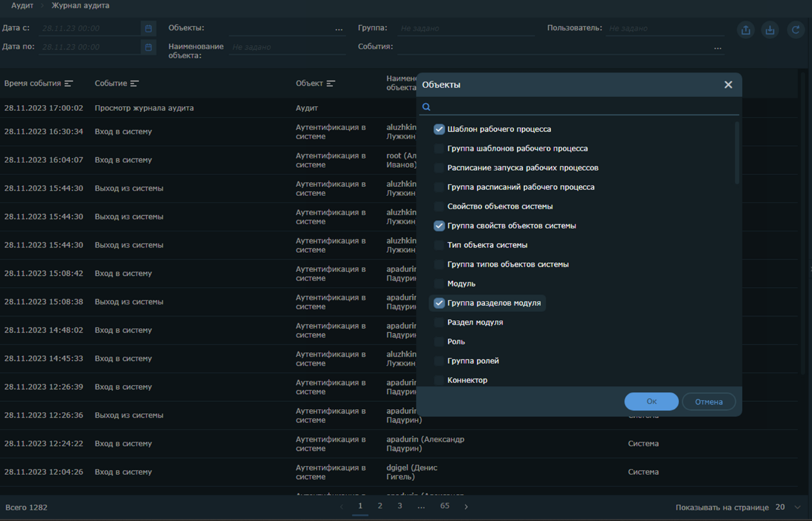812x521 pixels.
Task: Go to page 2 of the log
Action: tap(380, 506)
